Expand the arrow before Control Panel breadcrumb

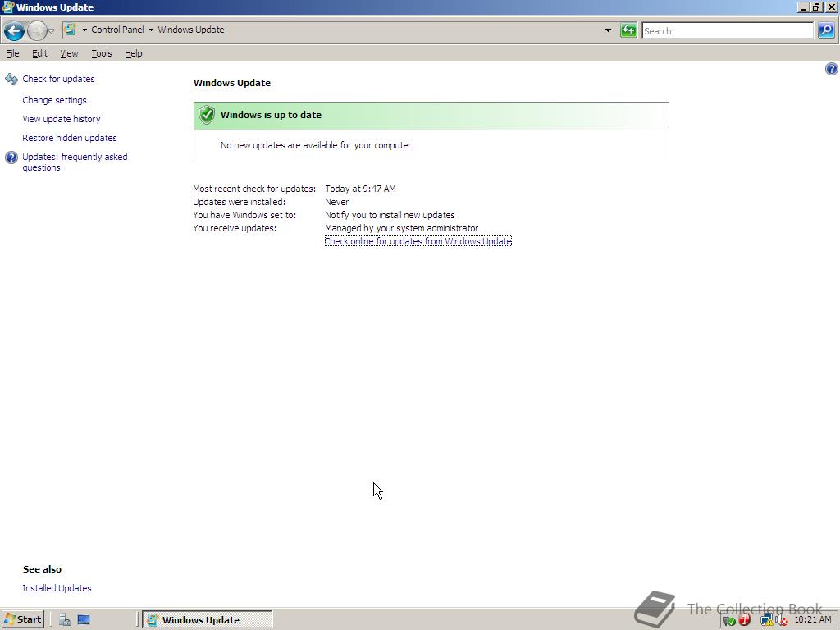coord(84,30)
